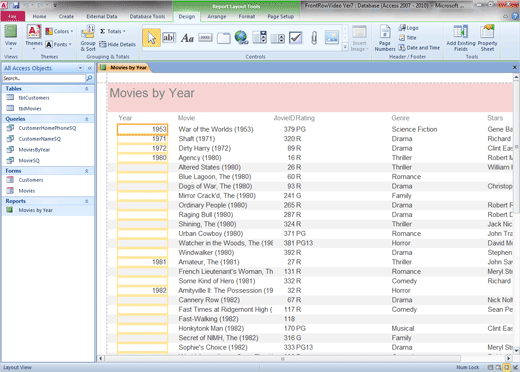This screenshot has height=372, width=520.
Task: Switch to the Home tab
Action: [x=39, y=16]
